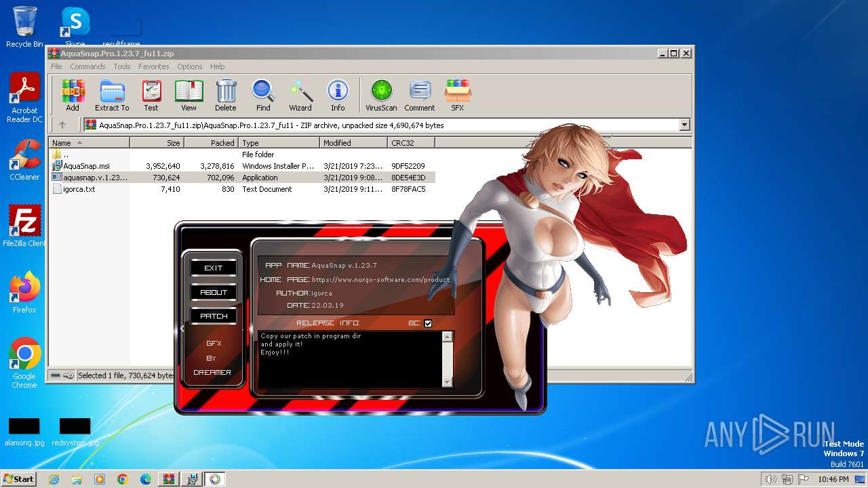Click the Extract To toolbar icon
The height and width of the screenshot is (488, 868).
(x=112, y=95)
